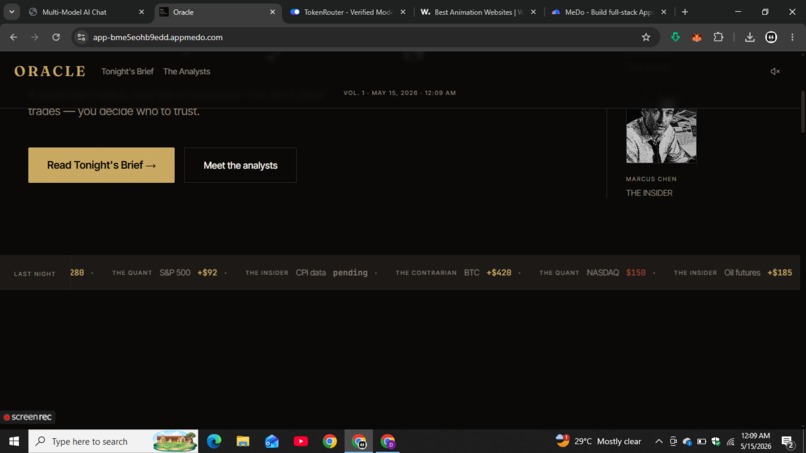Open File Explorer from taskbar

(243, 441)
